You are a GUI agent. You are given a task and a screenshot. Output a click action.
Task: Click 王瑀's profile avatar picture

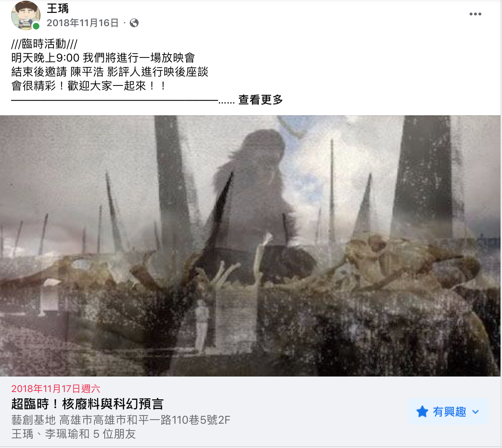(25, 15)
